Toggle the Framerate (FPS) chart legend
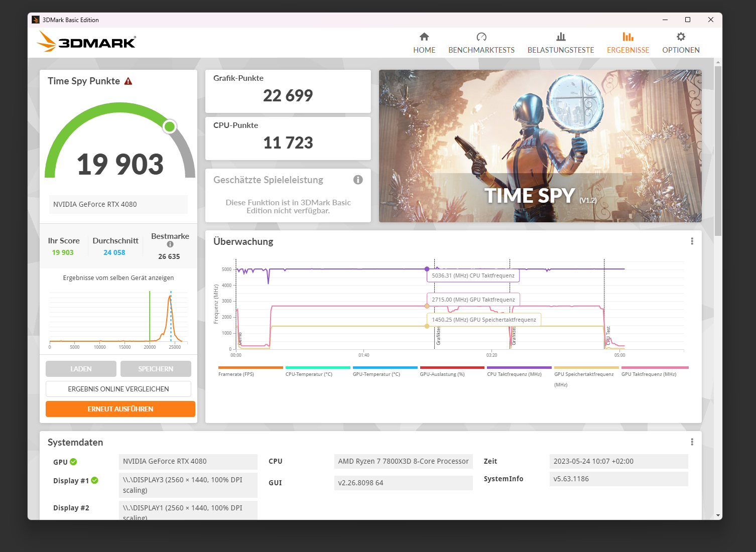 coord(250,372)
